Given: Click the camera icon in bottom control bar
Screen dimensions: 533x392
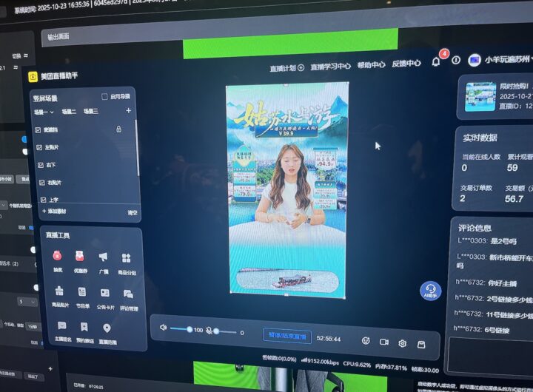Looking at the screenshot, I should click(384, 342).
